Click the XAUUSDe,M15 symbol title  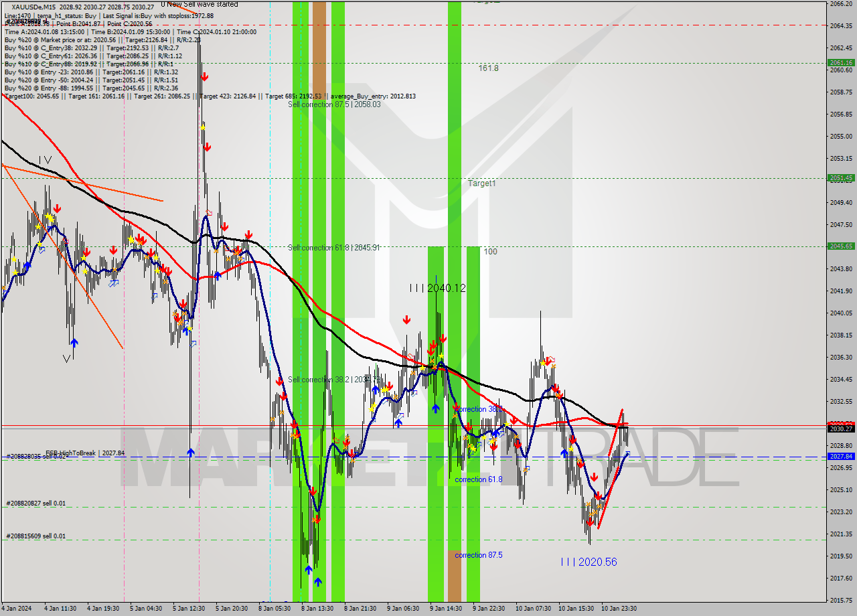35,7
